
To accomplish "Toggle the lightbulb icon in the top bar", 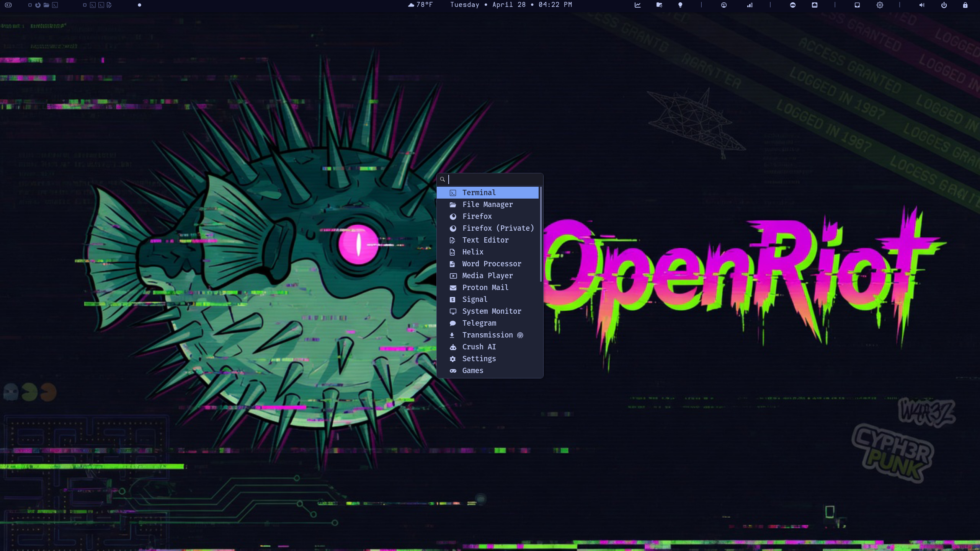I will pyautogui.click(x=680, y=5).
